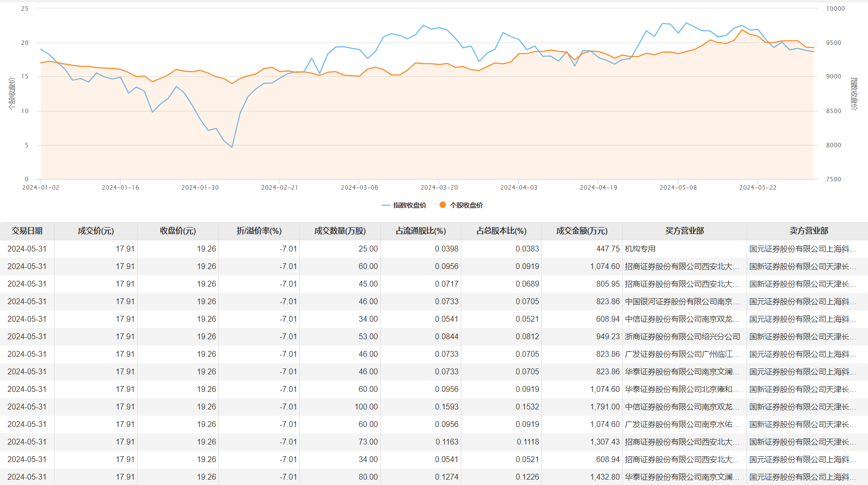Toggle the 指数收盘价 legend series
Viewport: 868px width, 485px height.
tap(409, 205)
